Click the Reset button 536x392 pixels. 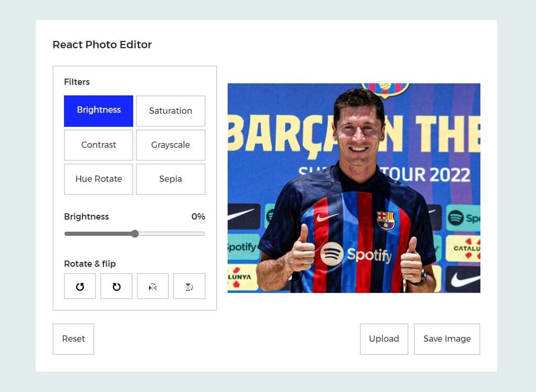pos(73,339)
